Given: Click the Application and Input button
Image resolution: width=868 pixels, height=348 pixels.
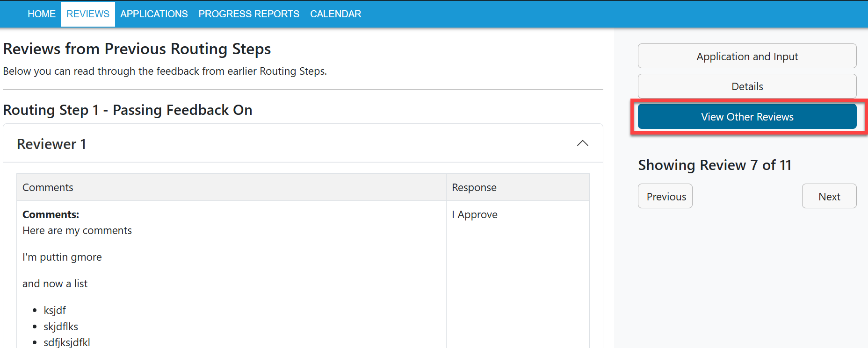Looking at the screenshot, I should click(747, 56).
